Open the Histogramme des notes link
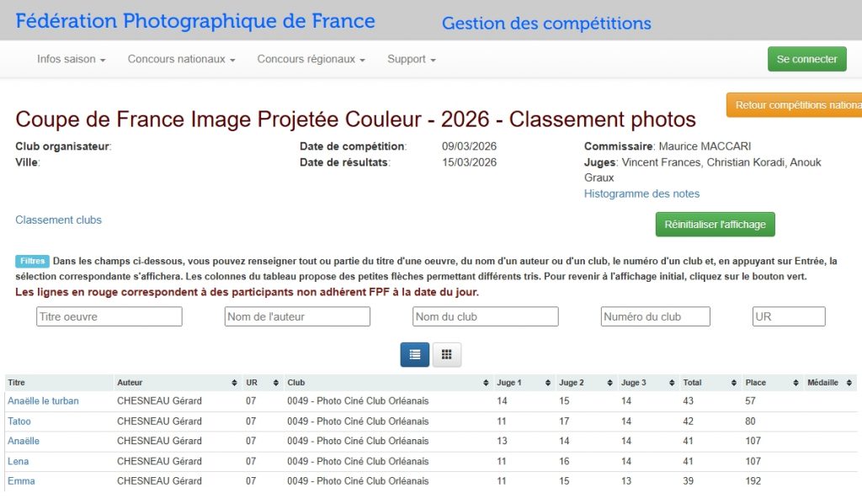The width and height of the screenshot is (862, 504). coord(641,194)
